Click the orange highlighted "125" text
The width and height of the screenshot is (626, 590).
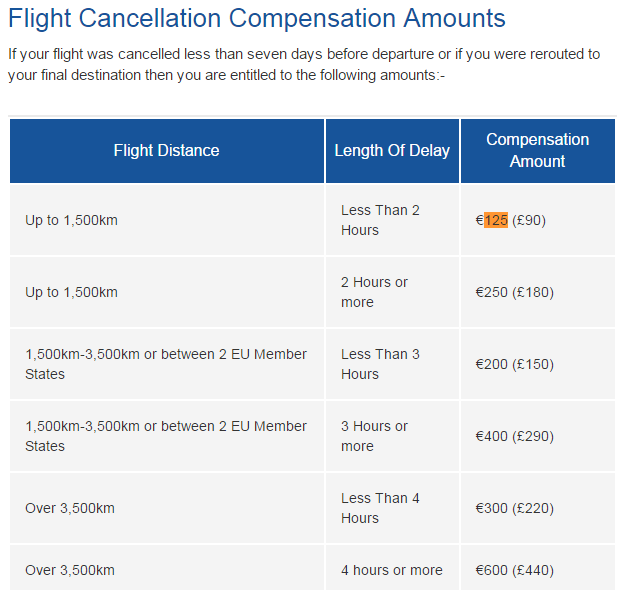496,220
